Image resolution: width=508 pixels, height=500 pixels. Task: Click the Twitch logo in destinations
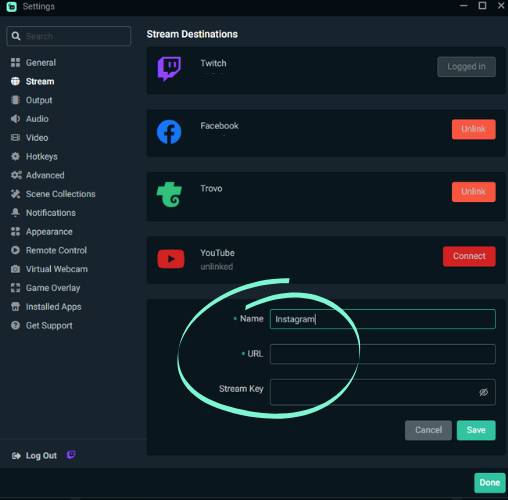(169, 69)
